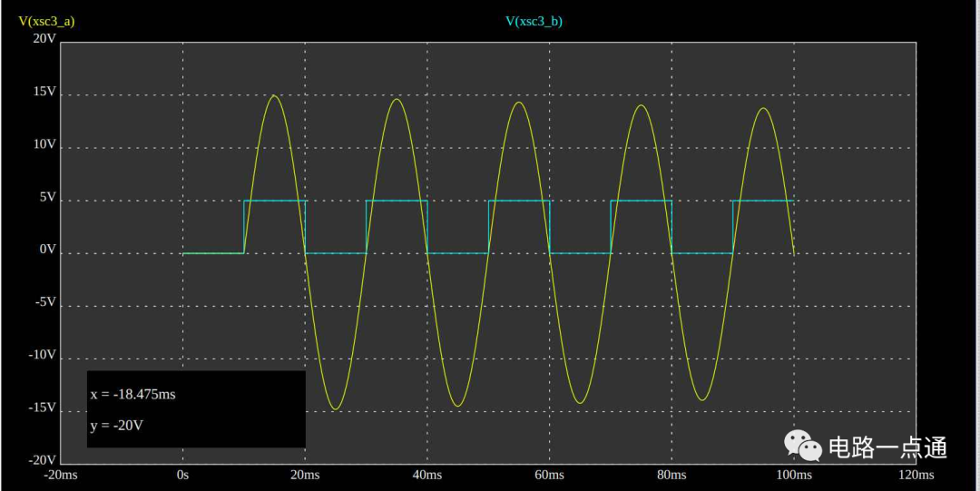Click the 5V vertical axis label

point(48,198)
